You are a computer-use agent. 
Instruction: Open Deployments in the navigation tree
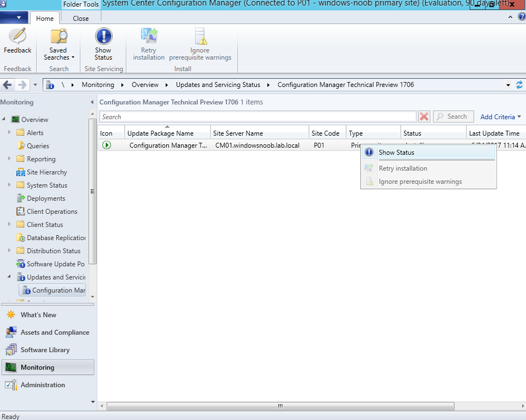46,199
